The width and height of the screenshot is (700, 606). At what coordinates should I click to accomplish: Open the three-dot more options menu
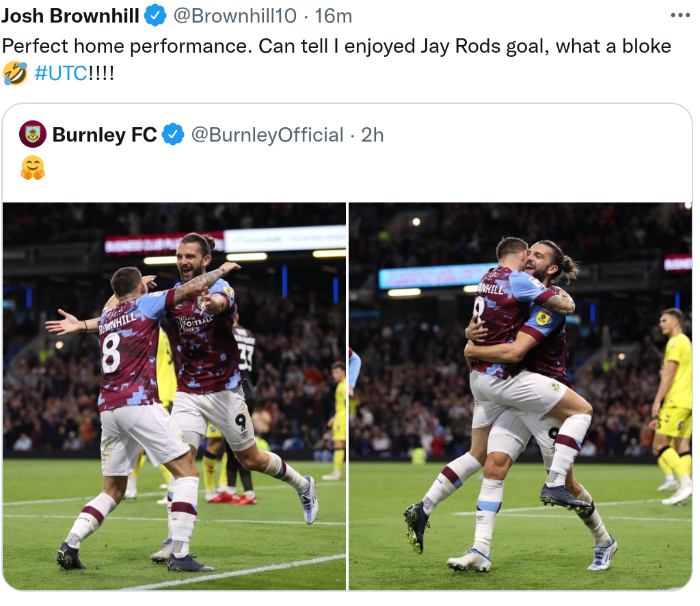pyautogui.click(x=680, y=16)
